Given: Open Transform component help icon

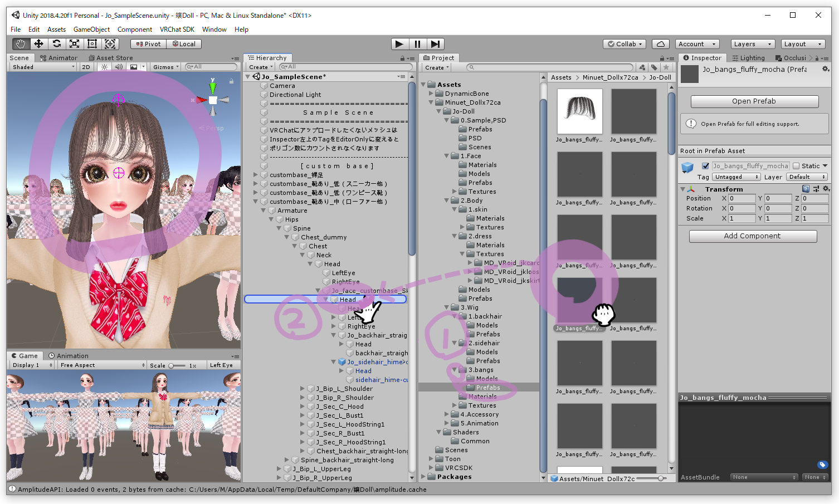Looking at the screenshot, I should pyautogui.click(x=806, y=189).
